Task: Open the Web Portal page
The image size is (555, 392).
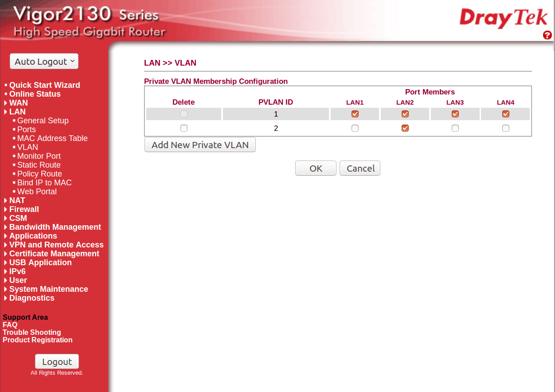Action: 37,192
